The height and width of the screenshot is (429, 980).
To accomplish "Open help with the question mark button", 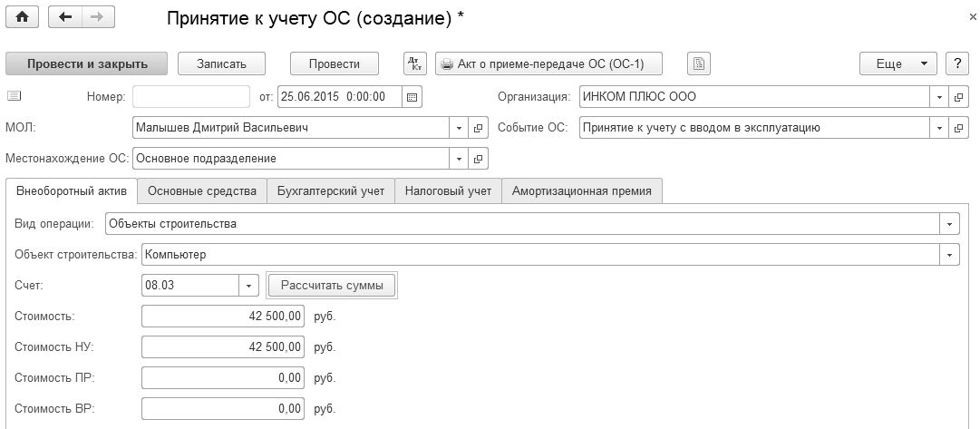I will [x=956, y=63].
